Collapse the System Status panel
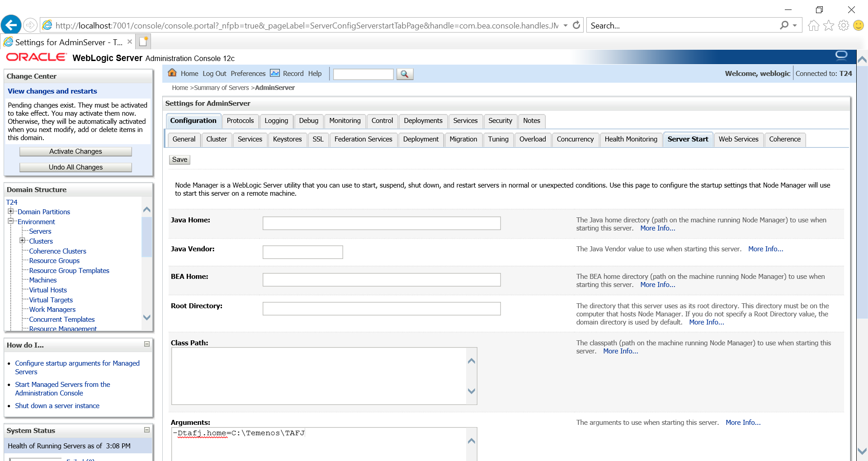 [147, 430]
